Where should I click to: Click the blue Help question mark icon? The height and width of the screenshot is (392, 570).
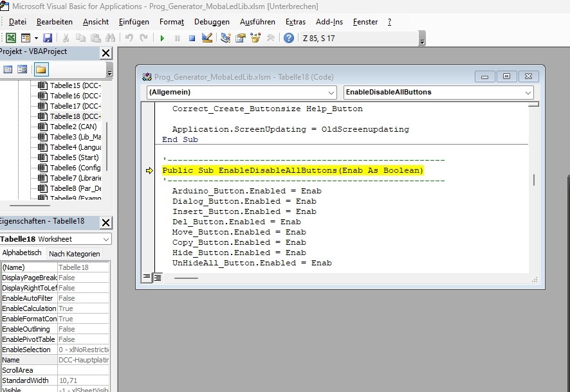[289, 38]
